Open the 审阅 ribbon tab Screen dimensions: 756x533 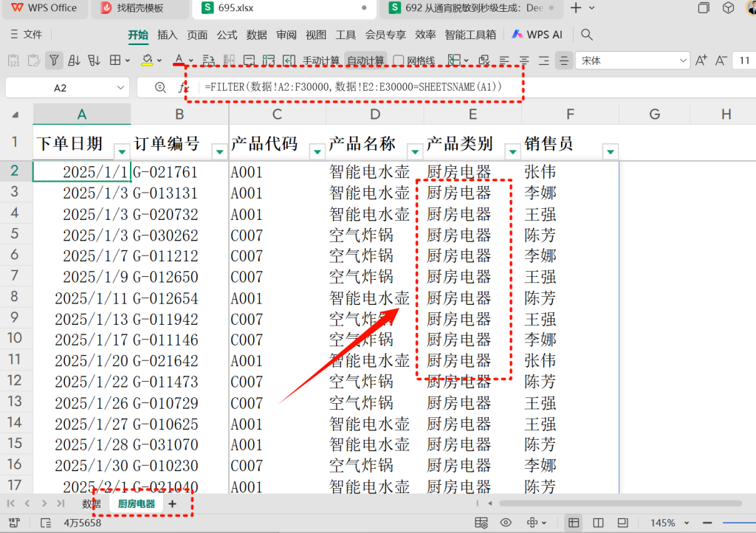click(286, 35)
